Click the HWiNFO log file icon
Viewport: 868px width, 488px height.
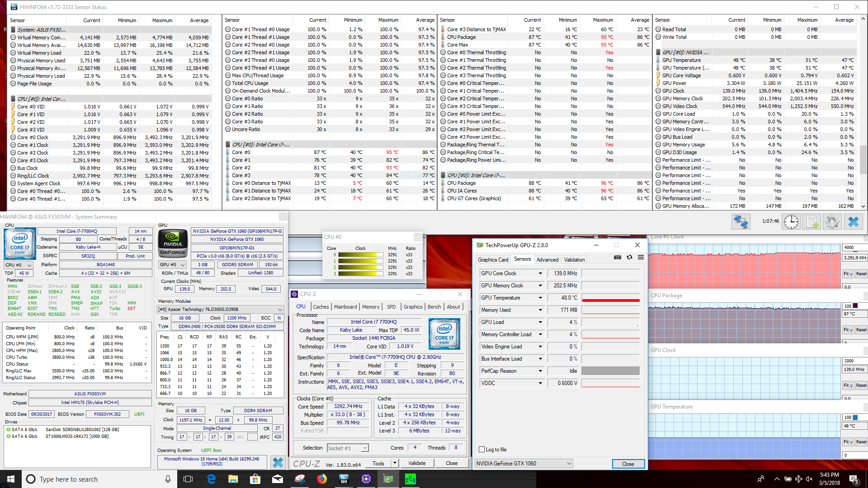(812, 222)
